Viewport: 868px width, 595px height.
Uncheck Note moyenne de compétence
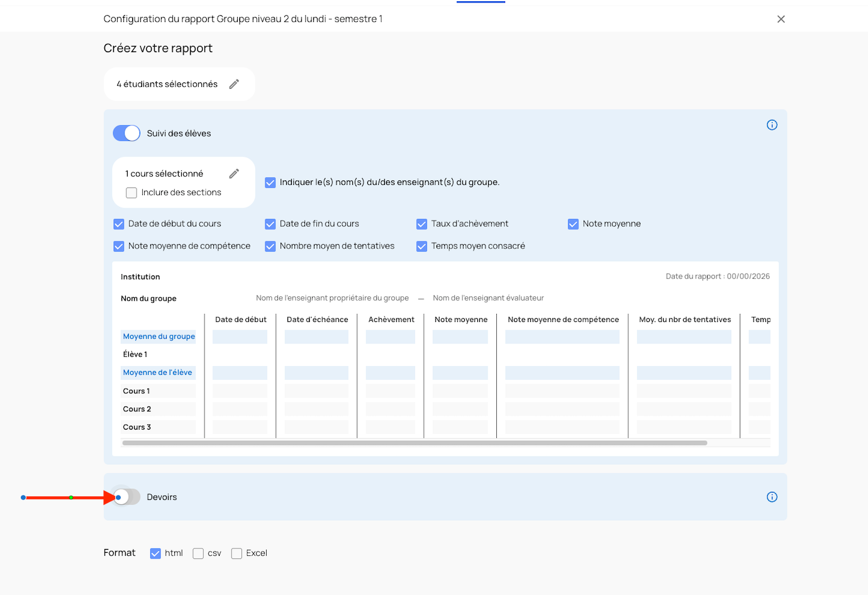click(119, 247)
